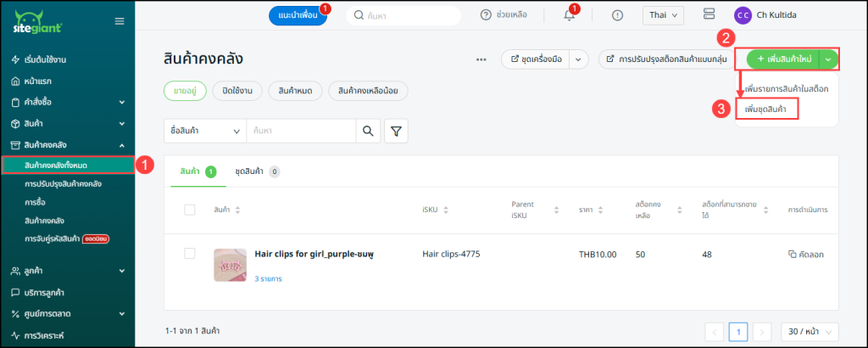
Task: Select the checkbox for Hair clips product row
Action: click(x=190, y=254)
